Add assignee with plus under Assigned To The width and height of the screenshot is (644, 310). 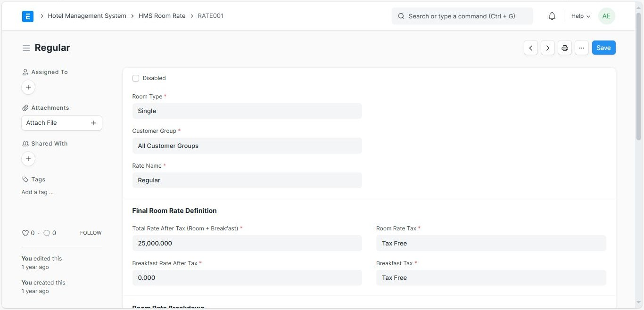click(28, 87)
